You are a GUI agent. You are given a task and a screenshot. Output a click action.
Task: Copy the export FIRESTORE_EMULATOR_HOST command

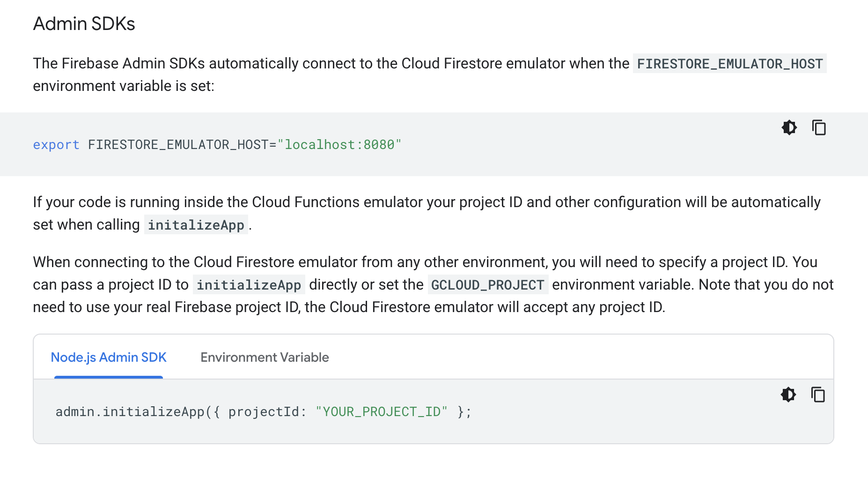(x=819, y=127)
